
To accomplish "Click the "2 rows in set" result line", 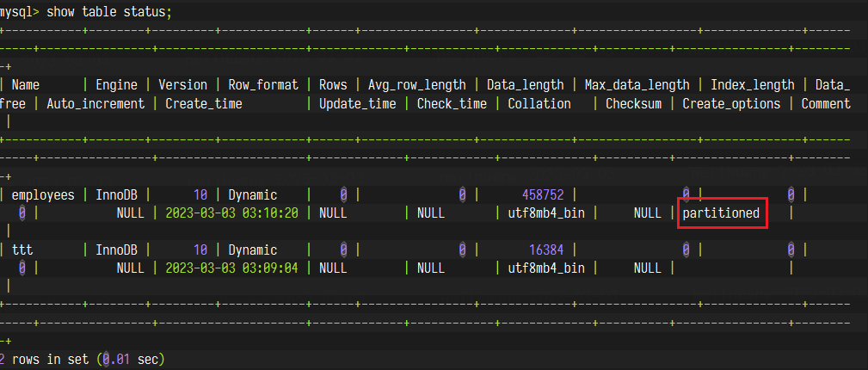I will 83,360.
